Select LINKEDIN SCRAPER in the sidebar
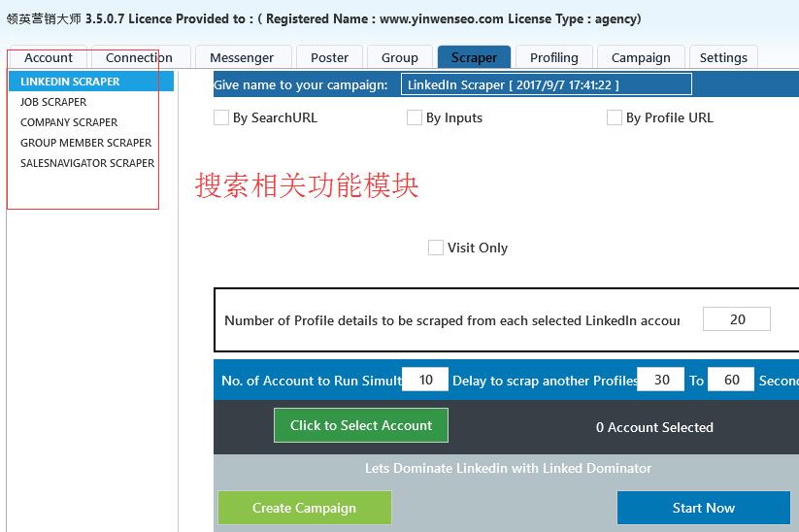The height and width of the screenshot is (532, 799). tap(91, 82)
